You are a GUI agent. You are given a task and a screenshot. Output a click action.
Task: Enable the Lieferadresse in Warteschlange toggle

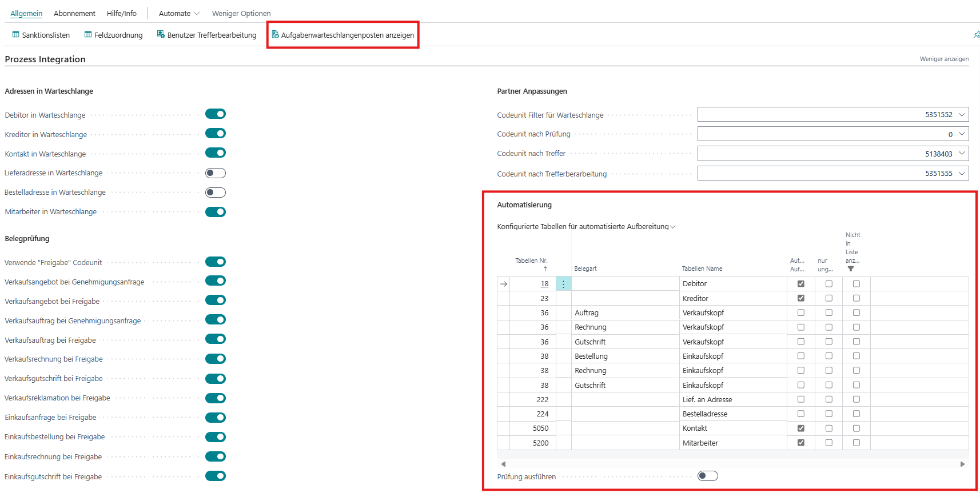[x=216, y=173]
